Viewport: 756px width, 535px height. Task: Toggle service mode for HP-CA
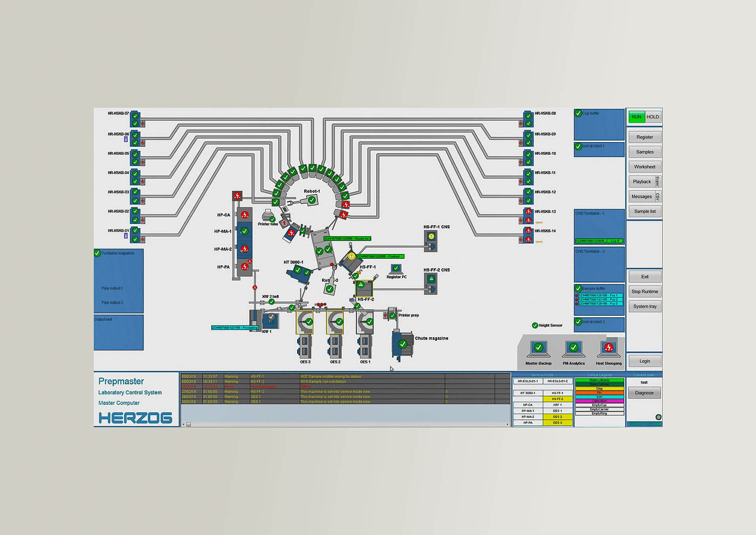click(x=528, y=405)
